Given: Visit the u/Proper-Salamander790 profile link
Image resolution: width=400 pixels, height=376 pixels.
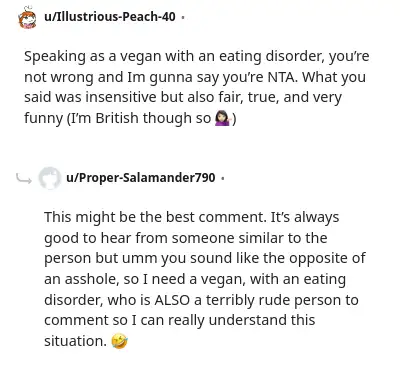Looking at the screenshot, I should tap(141, 178).
